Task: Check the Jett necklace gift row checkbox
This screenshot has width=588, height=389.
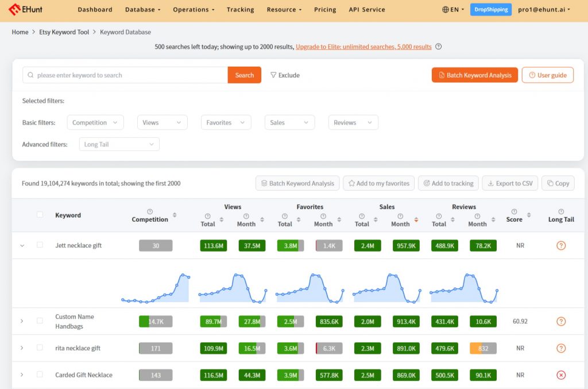Action: (x=40, y=245)
